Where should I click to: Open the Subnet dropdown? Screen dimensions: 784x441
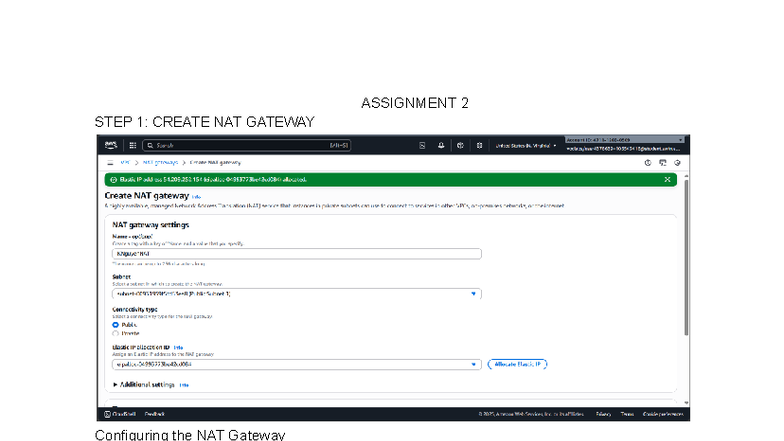click(x=296, y=294)
